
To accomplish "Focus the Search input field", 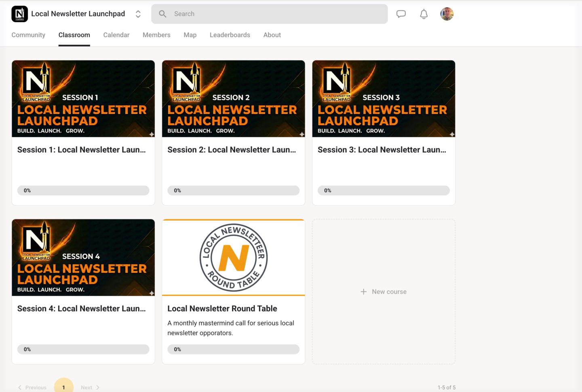I will tap(270, 14).
